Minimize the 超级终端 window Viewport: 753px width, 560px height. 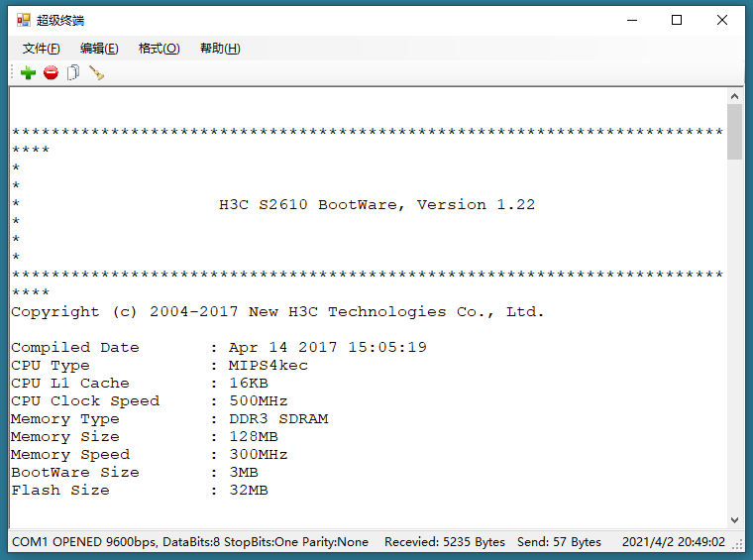tap(632, 20)
